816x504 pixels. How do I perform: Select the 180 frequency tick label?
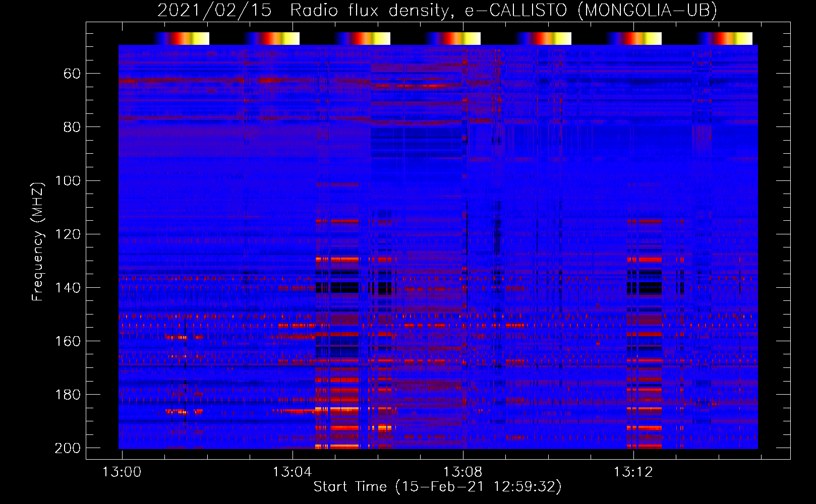tap(68, 395)
